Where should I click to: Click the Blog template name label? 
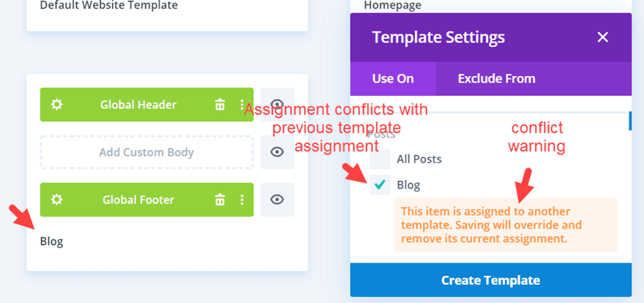click(x=51, y=241)
